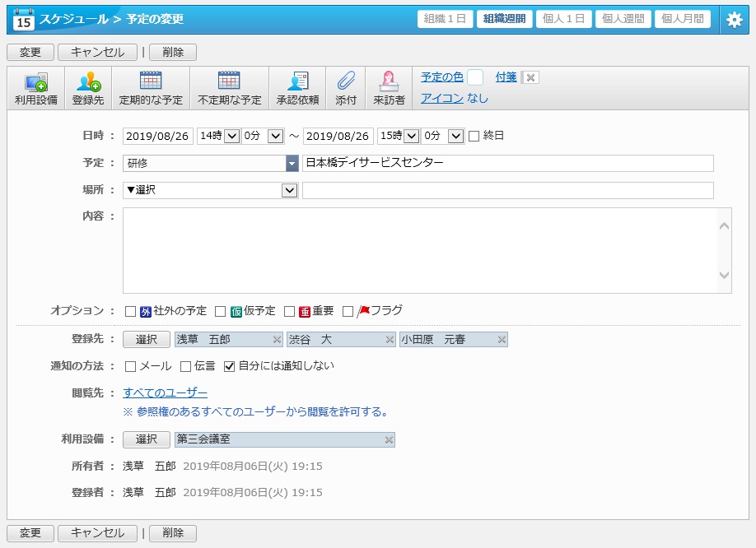This screenshot has width=756, height=548.
Task: Click the 内容 scrollbar up arrow
Action: pyautogui.click(x=724, y=225)
